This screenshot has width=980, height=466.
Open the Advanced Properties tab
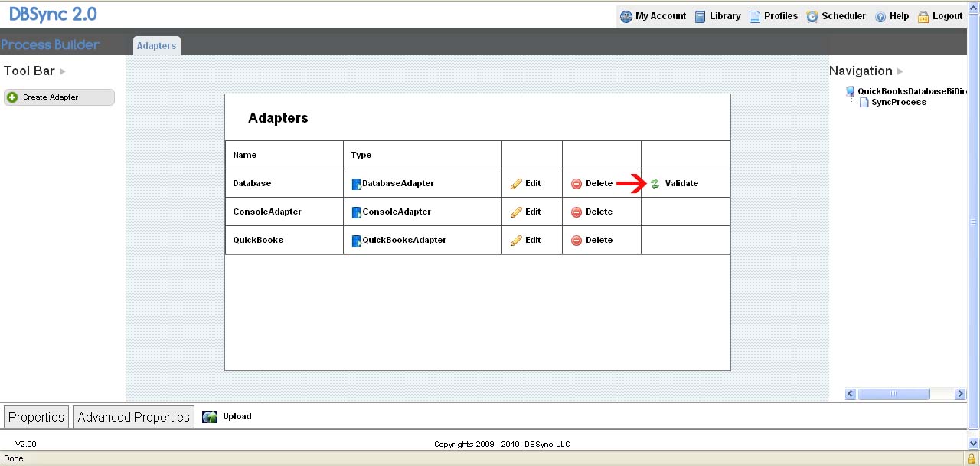(x=133, y=417)
